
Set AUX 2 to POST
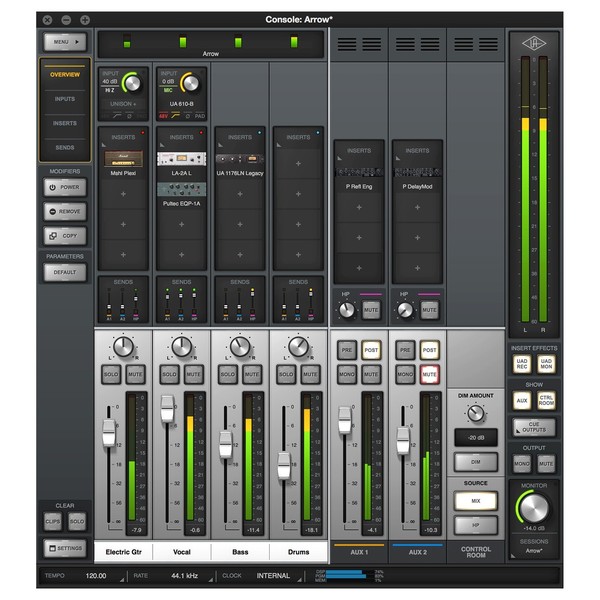[x=429, y=350]
